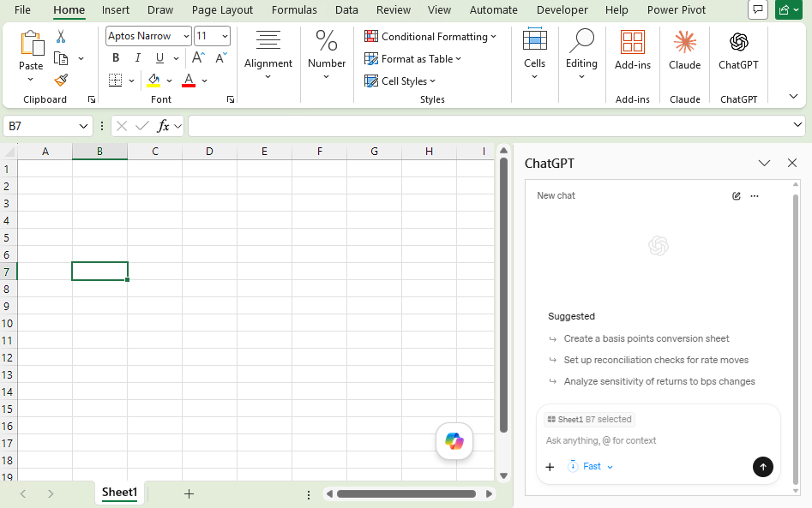Apply the yellow fill color
The width and height of the screenshot is (812, 508).
click(x=153, y=81)
